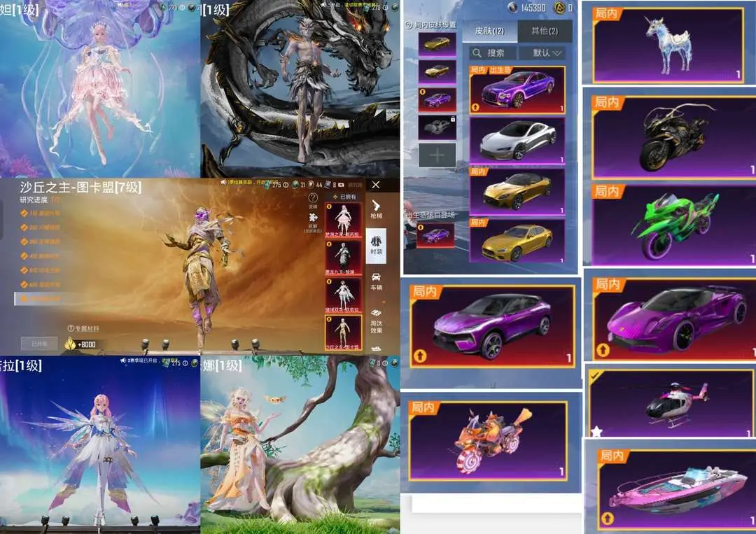Click the upgrade arrow on purple supercar card
756x534 pixels.
pos(603,350)
